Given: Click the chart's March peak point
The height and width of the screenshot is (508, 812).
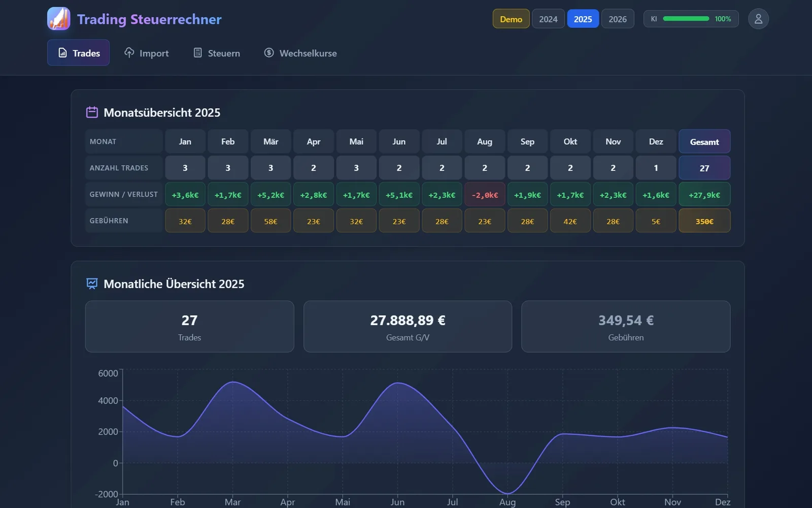Looking at the screenshot, I should click(233, 382).
